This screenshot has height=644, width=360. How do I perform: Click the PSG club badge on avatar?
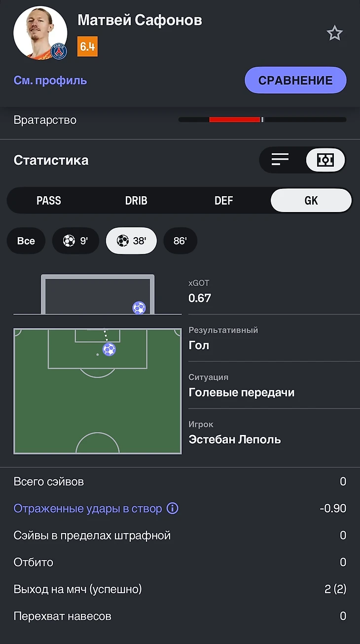[59, 52]
